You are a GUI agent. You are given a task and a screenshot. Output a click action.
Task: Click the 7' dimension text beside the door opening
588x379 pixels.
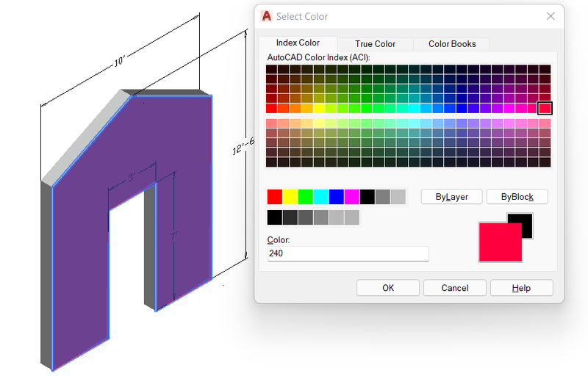pyautogui.click(x=173, y=237)
